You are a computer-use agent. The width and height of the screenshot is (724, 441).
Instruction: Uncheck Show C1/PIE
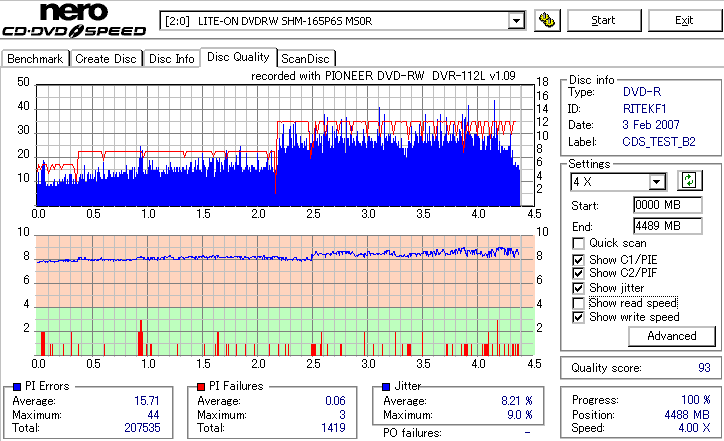click(578, 260)
